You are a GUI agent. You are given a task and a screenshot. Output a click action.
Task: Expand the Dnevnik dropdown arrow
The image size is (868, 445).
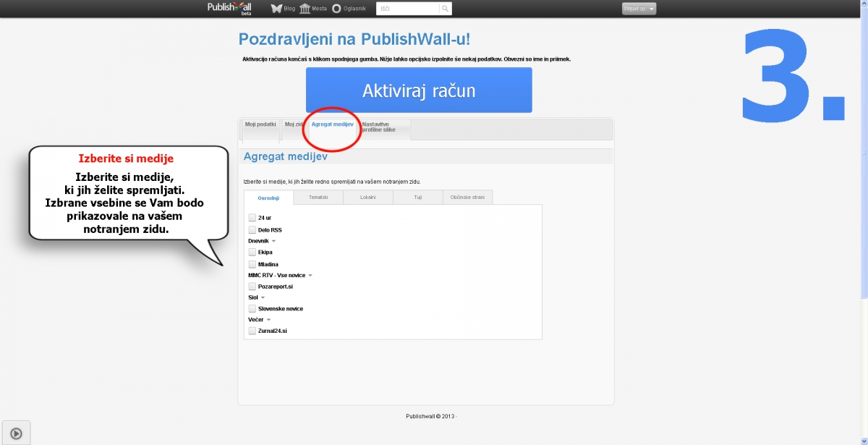point(274,241)
